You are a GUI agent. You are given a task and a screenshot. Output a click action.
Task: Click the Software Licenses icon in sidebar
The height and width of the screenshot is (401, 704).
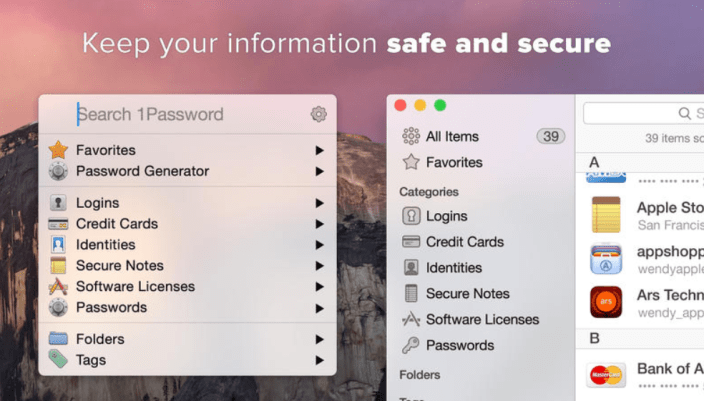(x=410, y=320)
